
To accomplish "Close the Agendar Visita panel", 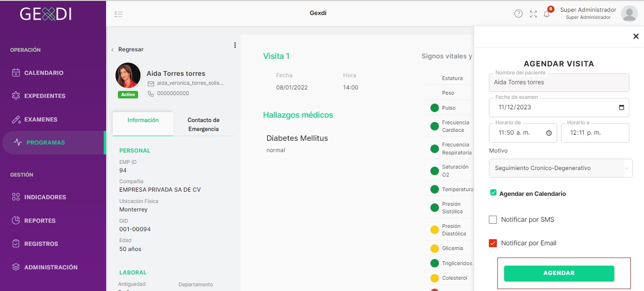I will tap(636, 36).
